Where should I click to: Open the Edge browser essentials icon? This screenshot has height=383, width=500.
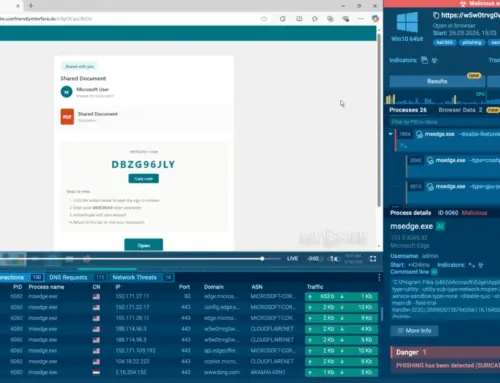pos(346,19)
